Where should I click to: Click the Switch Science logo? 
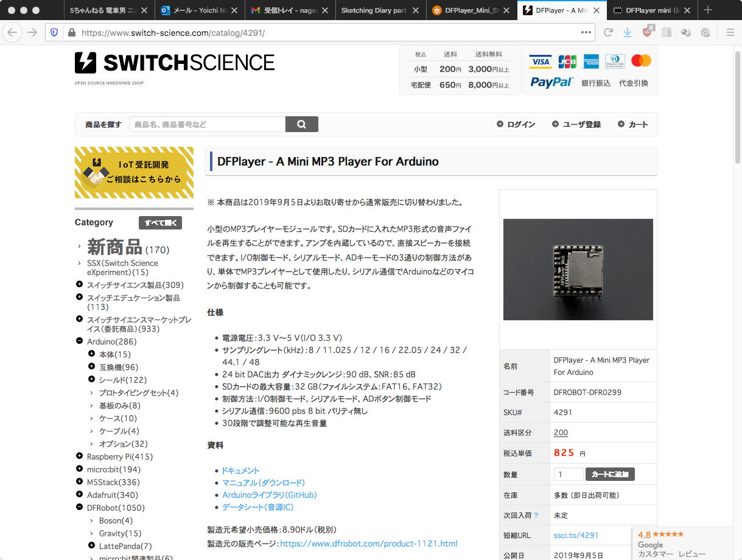pos(175,63)
